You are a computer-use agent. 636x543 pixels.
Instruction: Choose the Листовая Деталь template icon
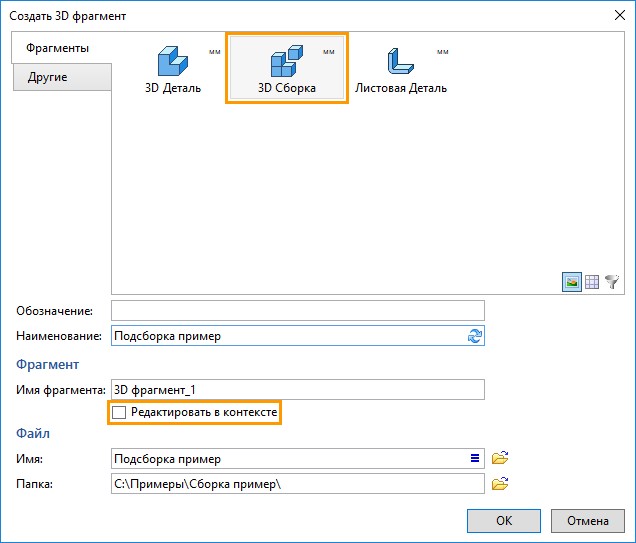click(x=401, y=61)
